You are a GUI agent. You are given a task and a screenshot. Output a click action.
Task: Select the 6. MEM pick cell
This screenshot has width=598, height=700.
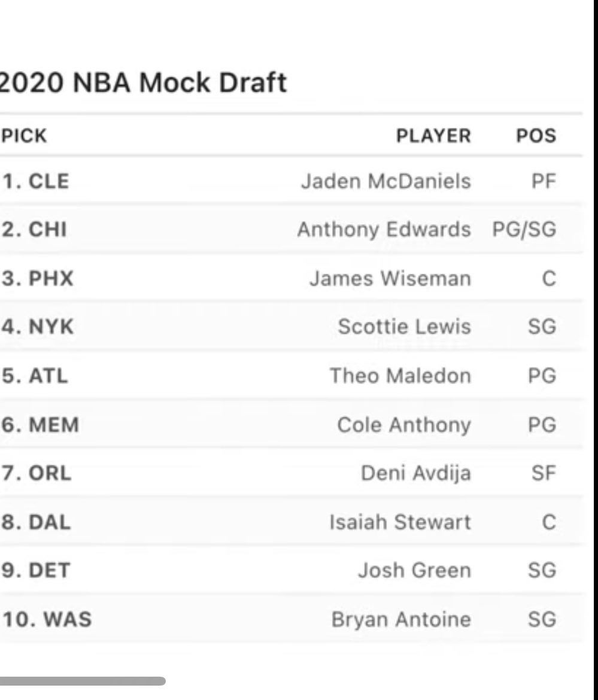click(40, 425)
